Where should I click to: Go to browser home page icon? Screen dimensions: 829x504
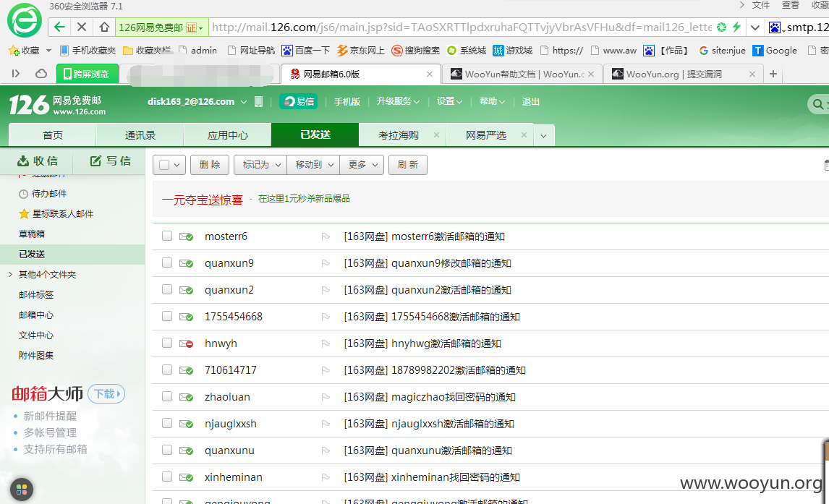[104, 27]
